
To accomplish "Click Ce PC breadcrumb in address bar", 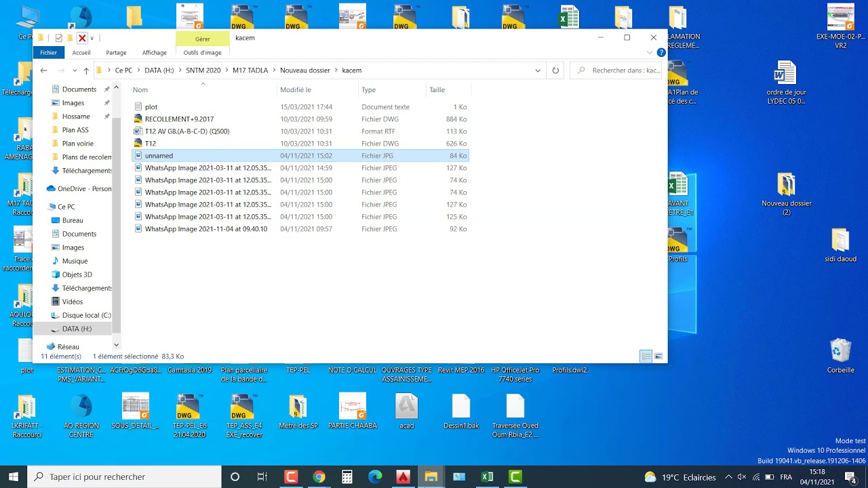I will pos(123,70).
